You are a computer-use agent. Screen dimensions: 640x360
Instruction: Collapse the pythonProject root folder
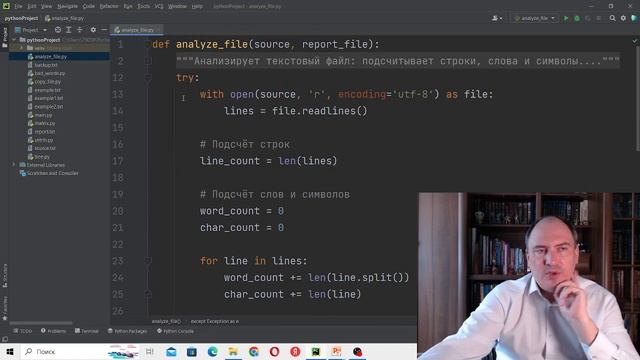[x=14, y=40]
